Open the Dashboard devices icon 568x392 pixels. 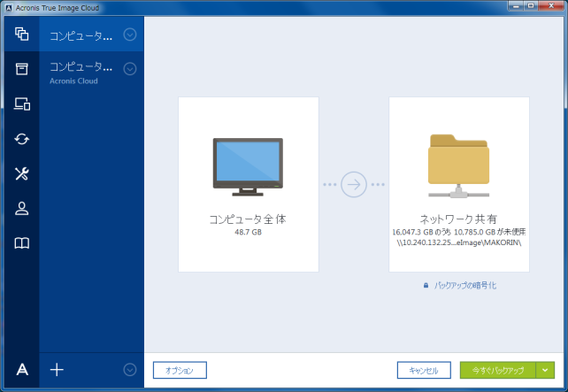click(22, 104)
